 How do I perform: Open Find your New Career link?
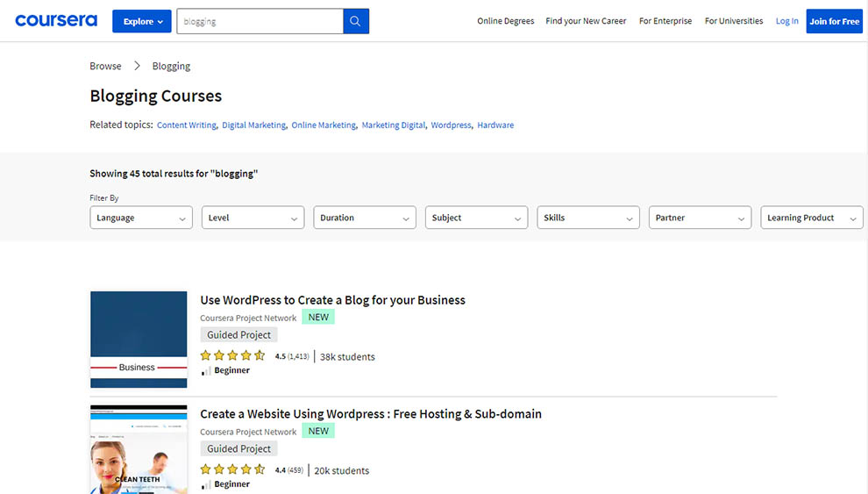point(586,21)
